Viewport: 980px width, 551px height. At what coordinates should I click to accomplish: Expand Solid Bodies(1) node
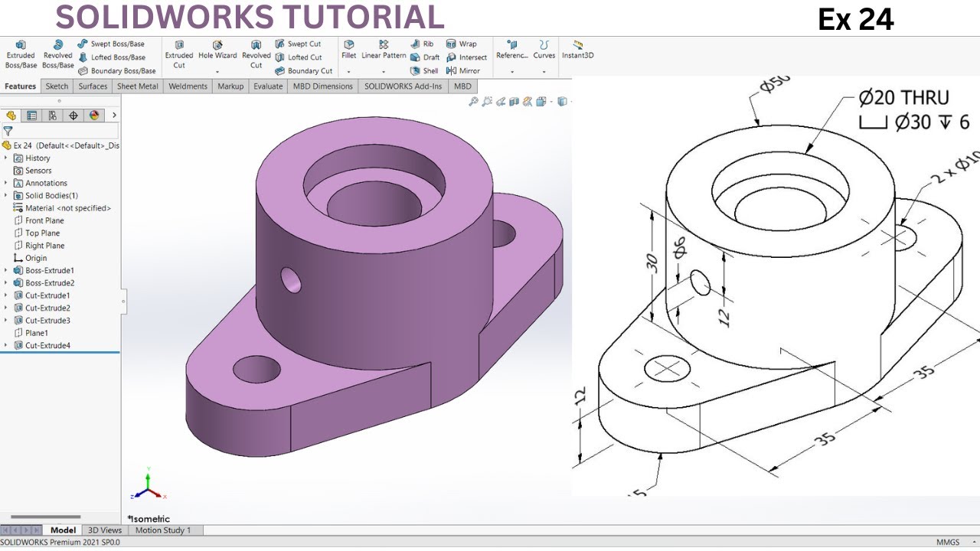tap(6, 195)
